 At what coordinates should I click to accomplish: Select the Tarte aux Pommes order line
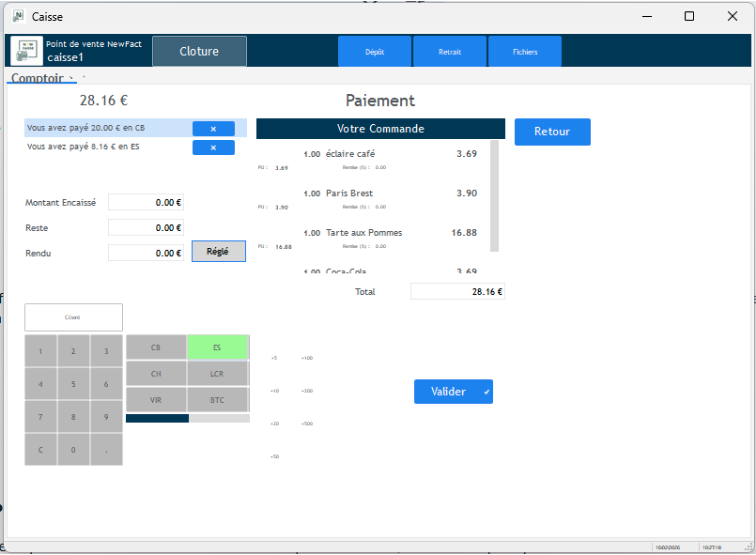click(x=372, y=238)
